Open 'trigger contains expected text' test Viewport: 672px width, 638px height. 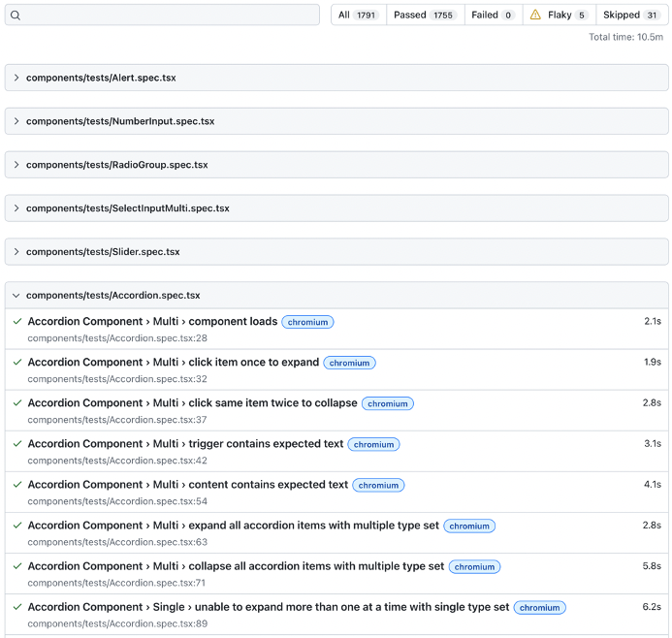(185, 443)
